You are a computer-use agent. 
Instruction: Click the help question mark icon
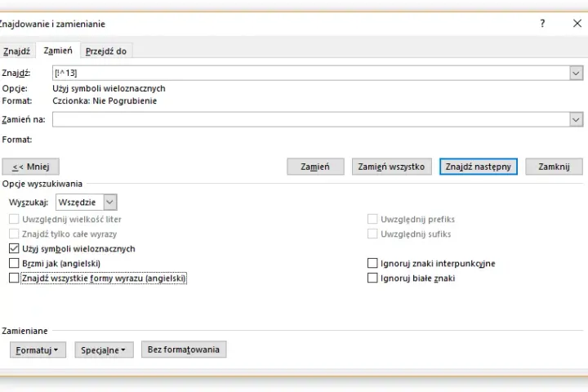point(542,24)
